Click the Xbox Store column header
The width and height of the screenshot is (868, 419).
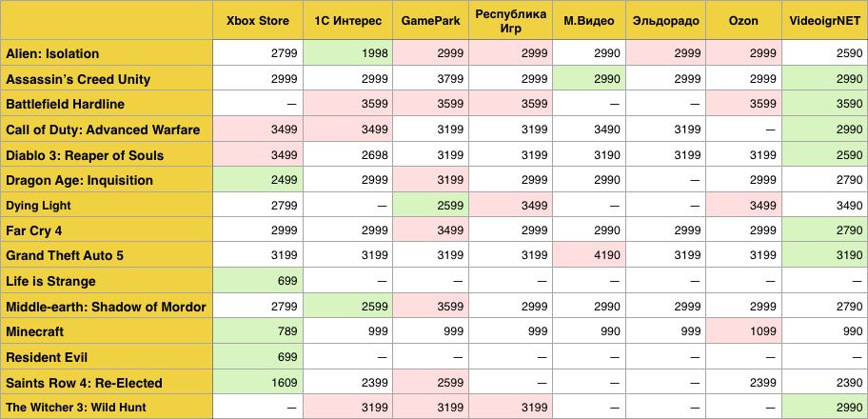[257, 21]
